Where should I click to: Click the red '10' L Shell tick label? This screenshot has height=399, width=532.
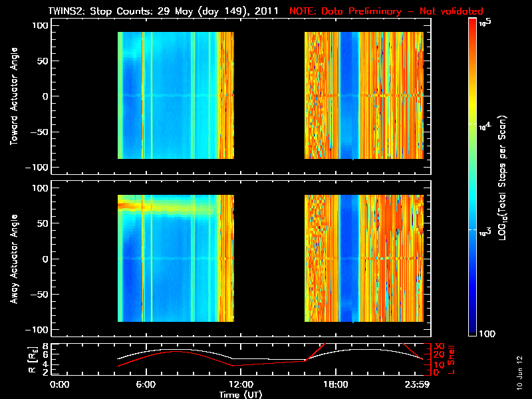pos(439,365)
